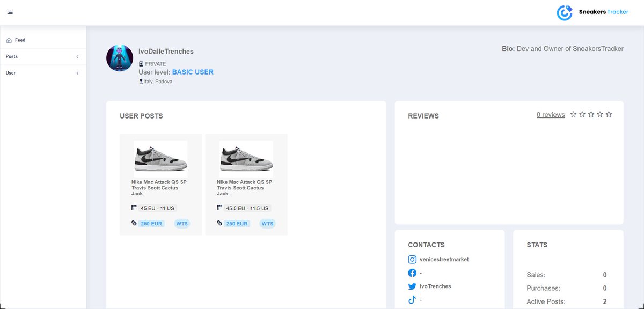
Task: Click the TikTok icon in Contacts
Action: (412, 300)
